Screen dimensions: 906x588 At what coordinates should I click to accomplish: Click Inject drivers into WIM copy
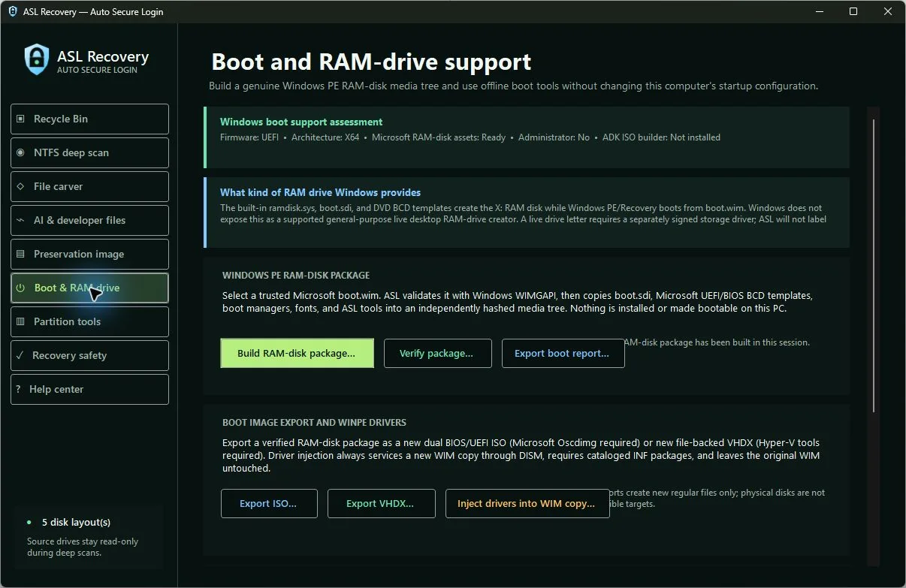click(x=527, y=503)
